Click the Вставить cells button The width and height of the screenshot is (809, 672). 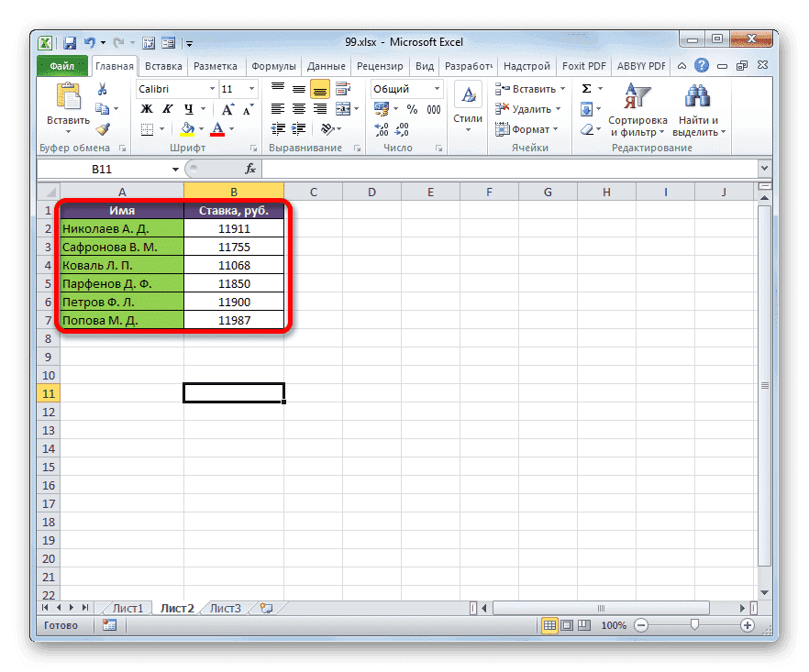pos(531,88)
